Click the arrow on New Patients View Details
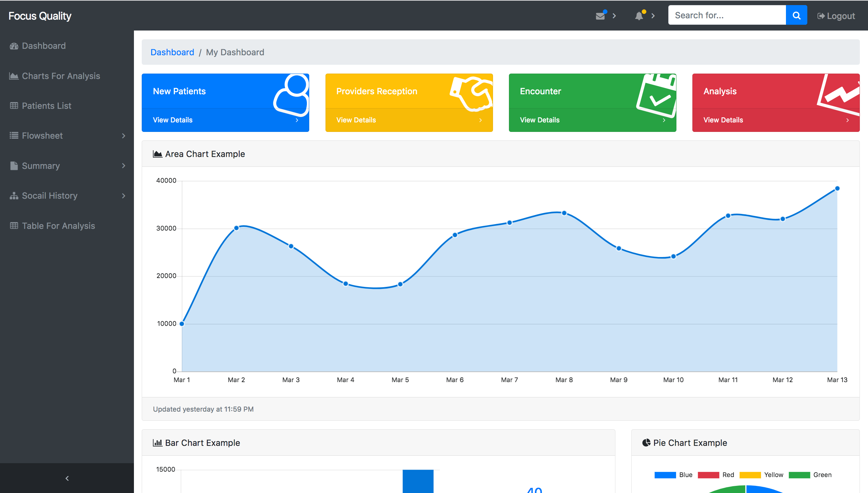Viewport: 868px width, 493px height. click(297, 120)
